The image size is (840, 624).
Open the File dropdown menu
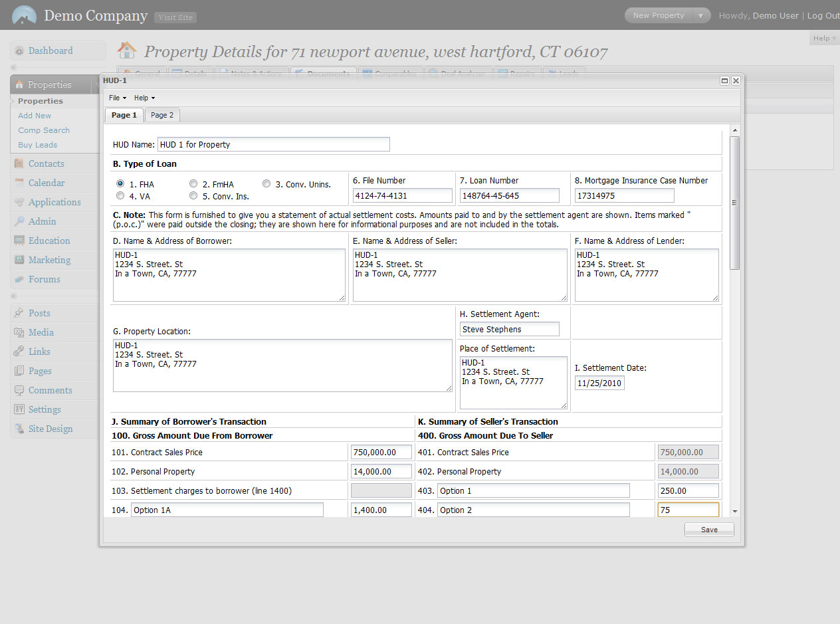pyautogui.click(x=117, y=98)
